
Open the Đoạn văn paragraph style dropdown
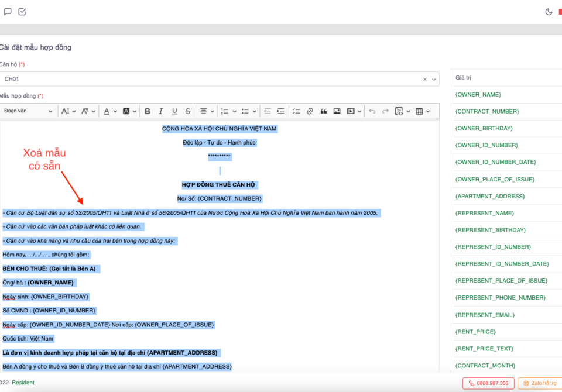(x=28, y=111)
